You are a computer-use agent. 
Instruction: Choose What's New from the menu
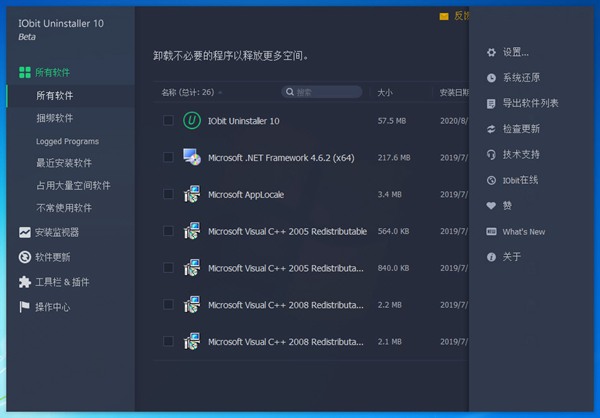pos(524,232)
